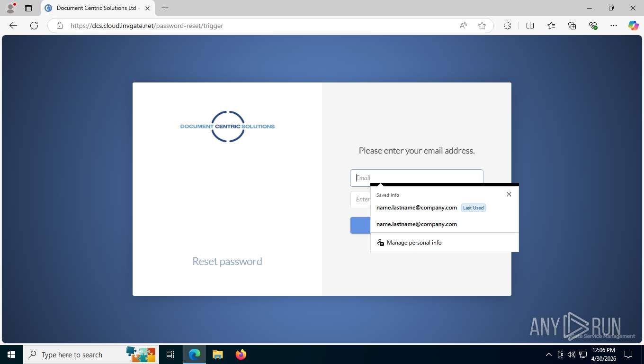The width and height of the screenshot is (644, 364).
Task: Close the Document Centric Solutions tab
Action: (148, 8)
